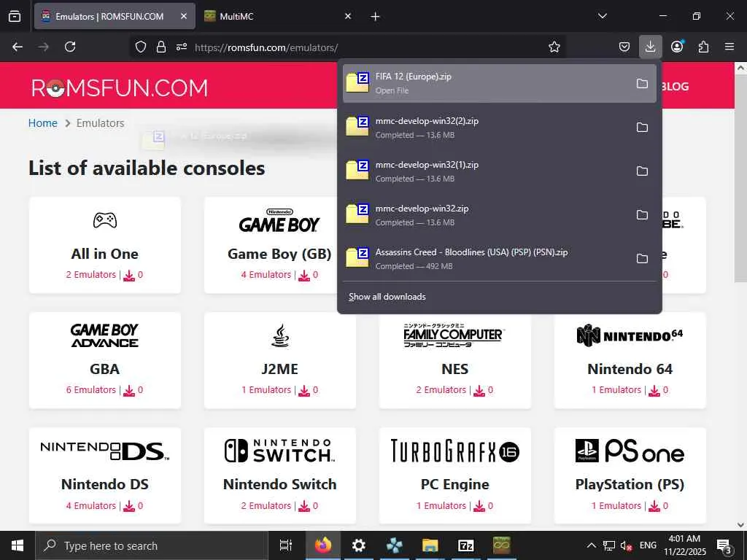The height and width of the screenshot is (560, 747).
Task: Click scrollbar down arrow
Action: pyautogui.click(x=740, y=525)
